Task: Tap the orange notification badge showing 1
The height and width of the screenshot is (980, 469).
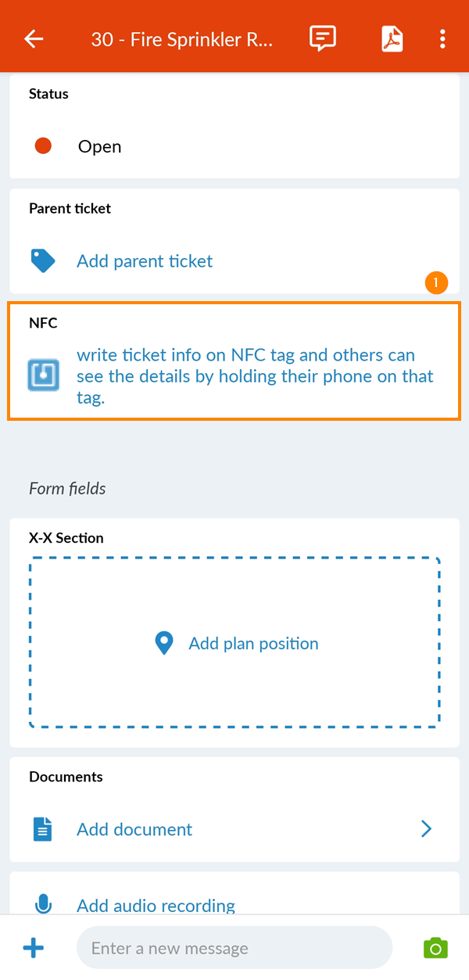Action: 437,282
